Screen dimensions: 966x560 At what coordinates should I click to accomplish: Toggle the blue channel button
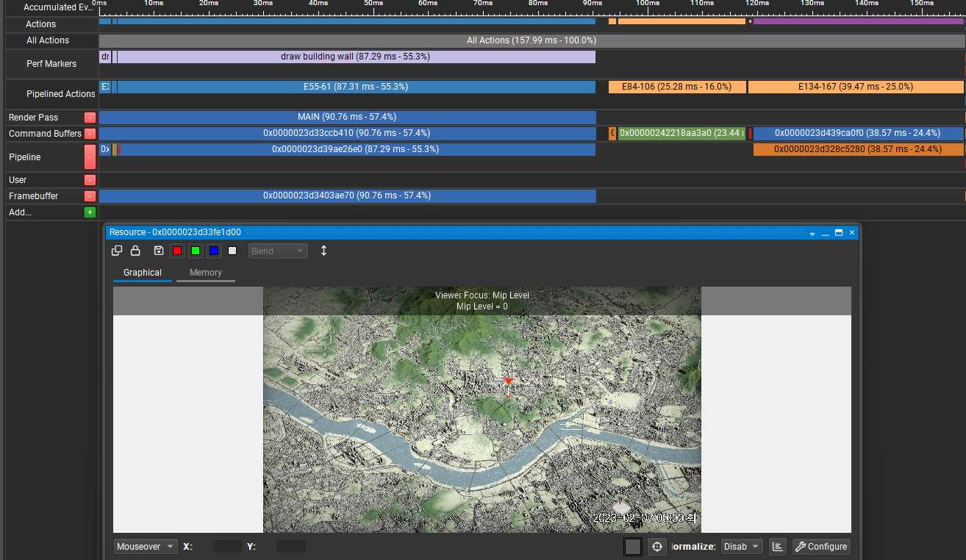click(214, 251)
